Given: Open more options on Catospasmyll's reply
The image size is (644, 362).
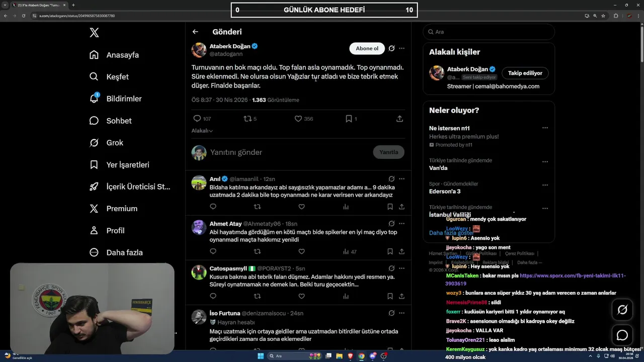Looking at the screenshot, I should click(x=401, y=268).
